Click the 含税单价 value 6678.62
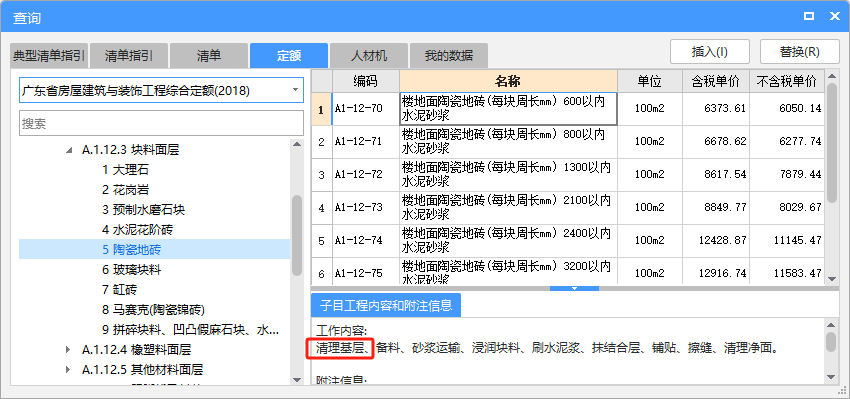 [716, 142]
